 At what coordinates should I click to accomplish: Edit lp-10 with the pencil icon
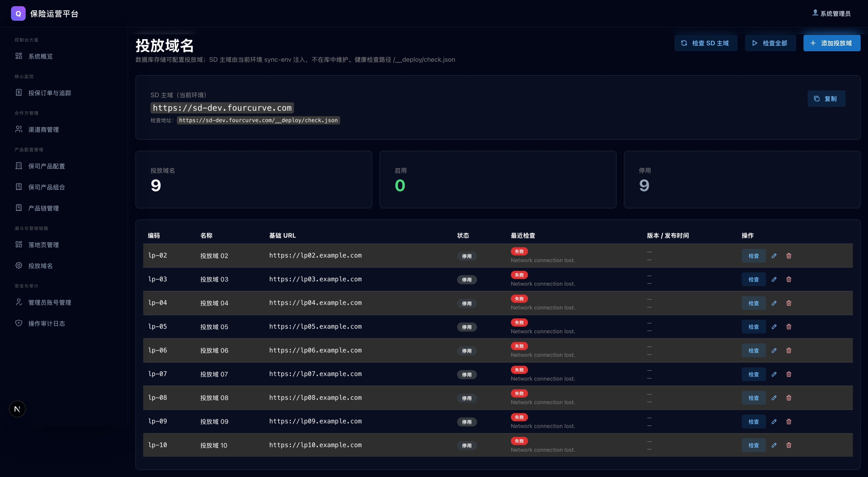pyautogui.click(x=774, y=445)
